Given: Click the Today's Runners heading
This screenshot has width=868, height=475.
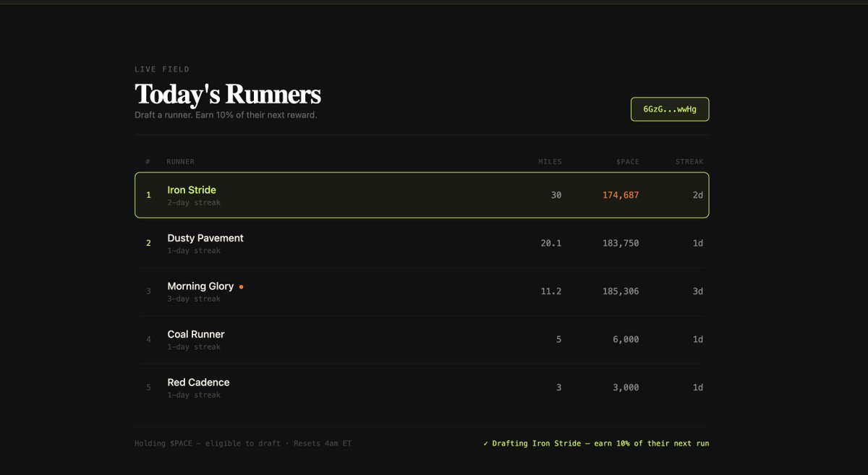Looking at the screenshot, I should [x=228, y=95].
